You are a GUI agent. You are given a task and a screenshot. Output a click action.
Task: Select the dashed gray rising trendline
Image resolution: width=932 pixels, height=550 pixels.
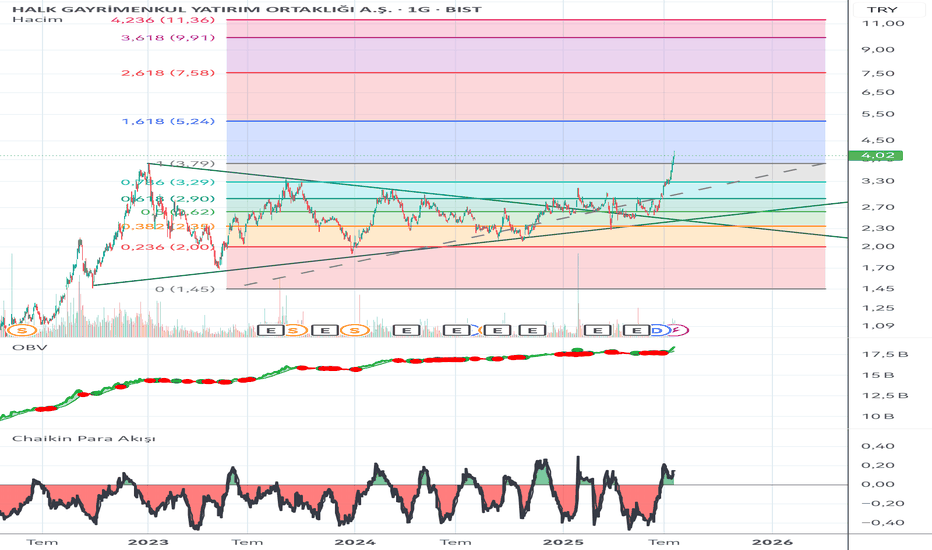tap(535, 225)
